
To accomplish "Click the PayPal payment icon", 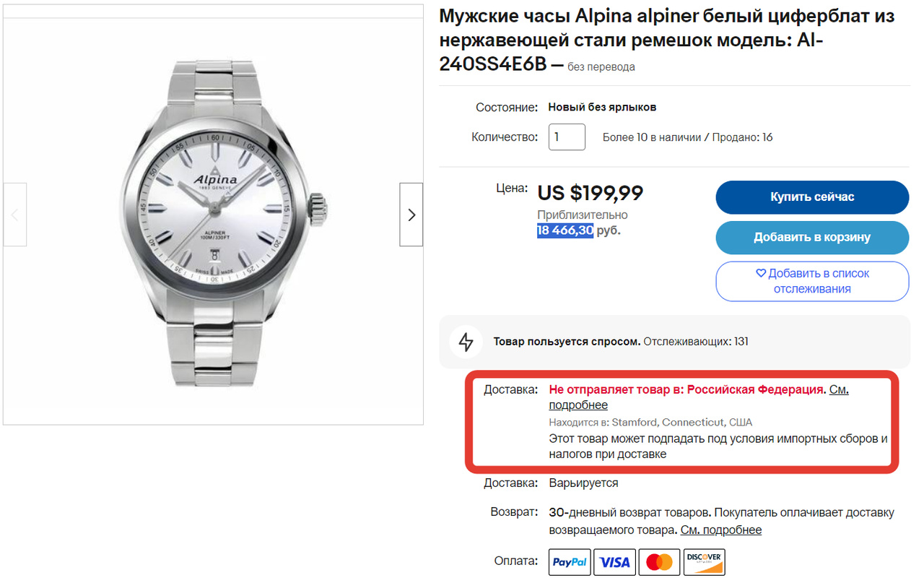I will coord(570,562).
